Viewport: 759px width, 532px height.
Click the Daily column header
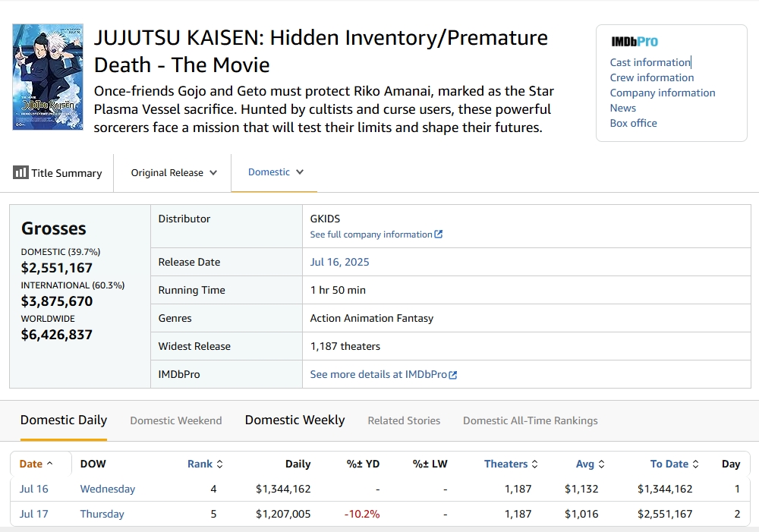pyautogui.click(x=298, y=464)
